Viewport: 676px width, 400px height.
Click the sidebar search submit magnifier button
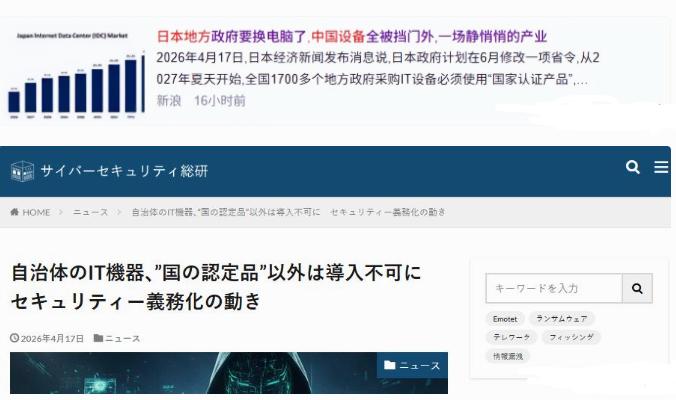pos(637,288)
